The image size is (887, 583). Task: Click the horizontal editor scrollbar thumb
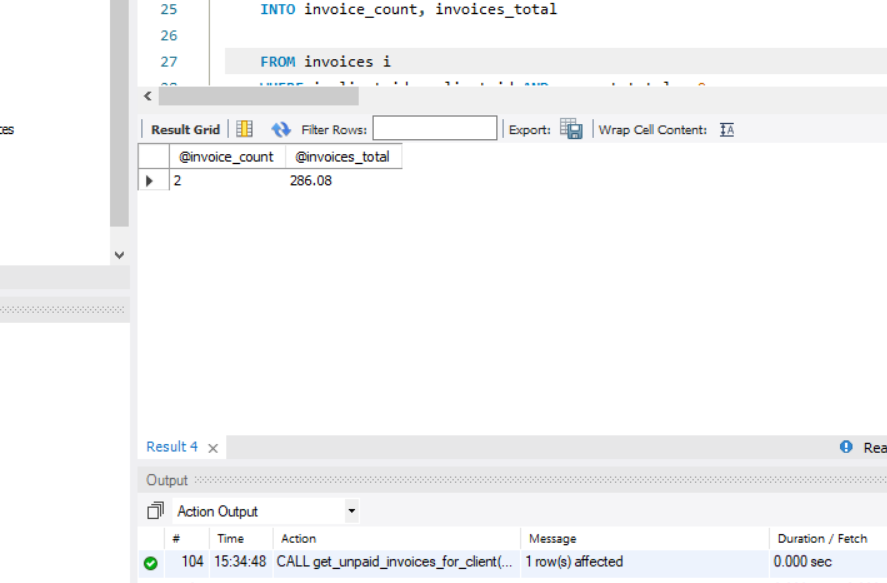click(x=259, y=97)
